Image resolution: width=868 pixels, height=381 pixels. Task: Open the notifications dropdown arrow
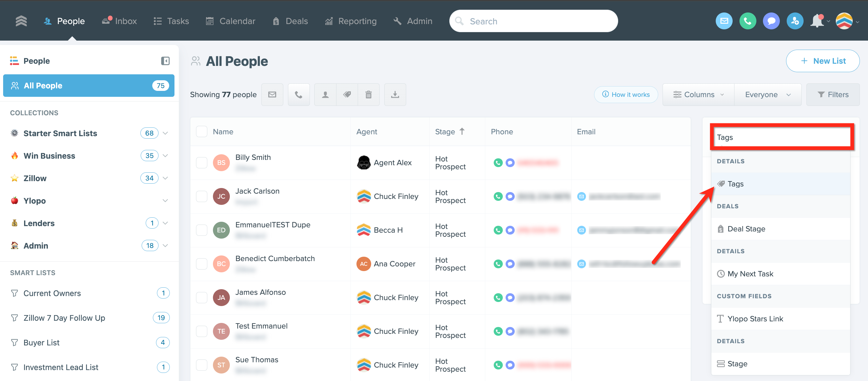click(828, 22)
